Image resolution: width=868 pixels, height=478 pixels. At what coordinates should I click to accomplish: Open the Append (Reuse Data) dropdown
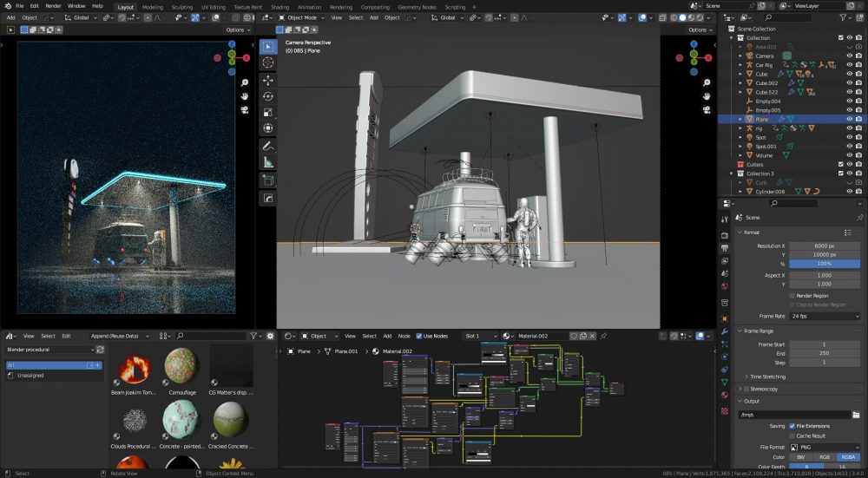(120, 336)
